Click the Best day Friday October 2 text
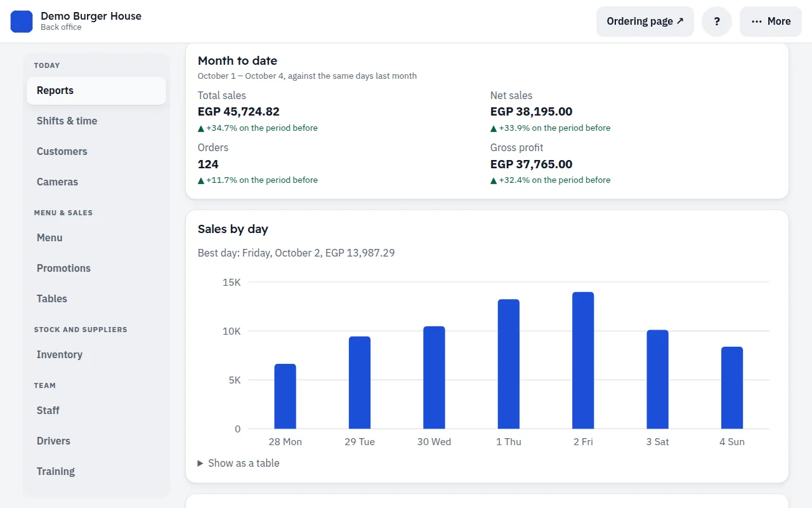This screenshot has height=508, width=812. click(x=296, y=253)
